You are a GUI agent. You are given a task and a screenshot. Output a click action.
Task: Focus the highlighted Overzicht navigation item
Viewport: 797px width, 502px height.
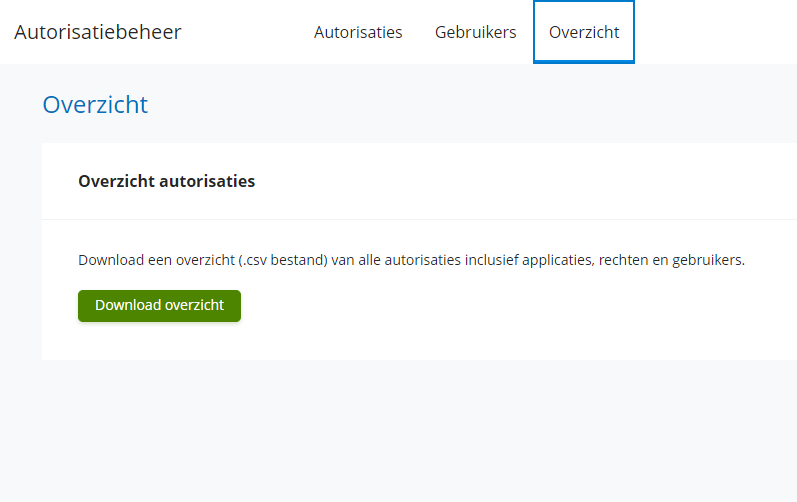point(584,32)
